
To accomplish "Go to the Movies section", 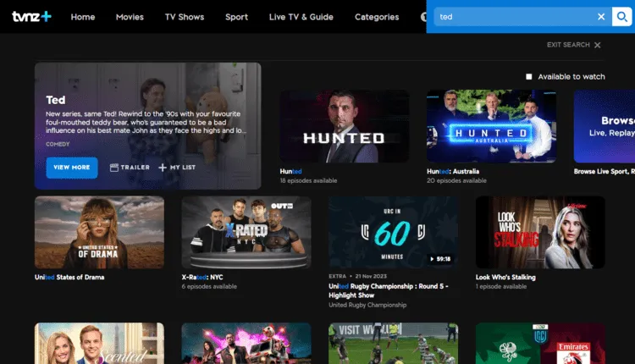I will (130, 17).
